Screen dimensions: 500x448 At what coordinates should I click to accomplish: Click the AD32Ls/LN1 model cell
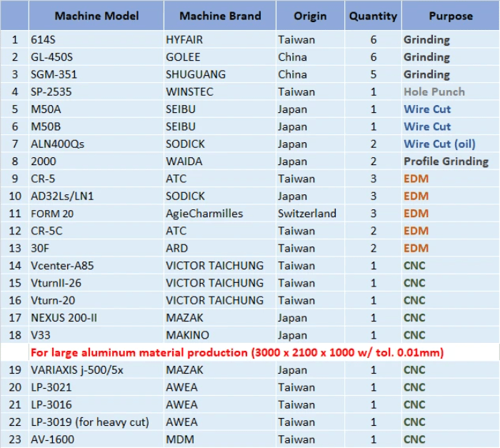pos(96,196)
